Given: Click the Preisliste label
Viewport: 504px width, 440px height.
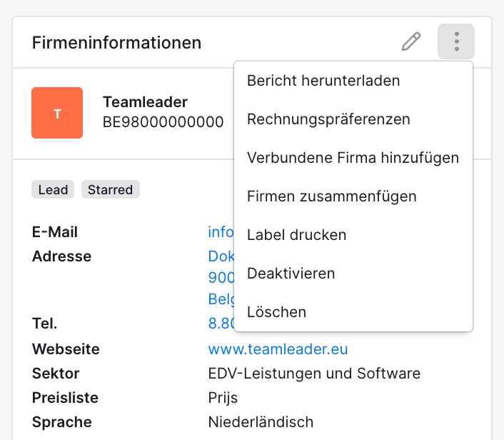Looking at the screenshot, I should 65,398.
